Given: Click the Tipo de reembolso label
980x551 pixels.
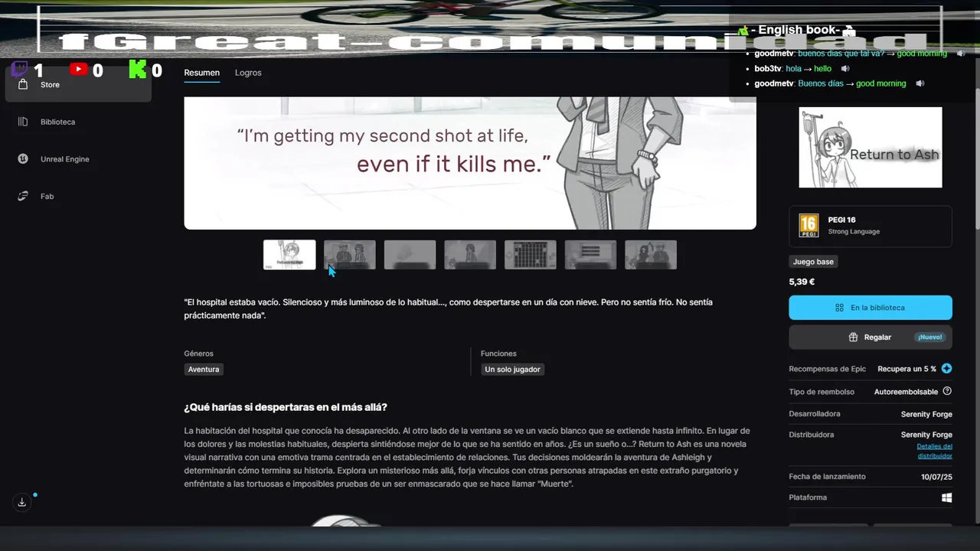Looking at the screenshot, I should 822,392.
